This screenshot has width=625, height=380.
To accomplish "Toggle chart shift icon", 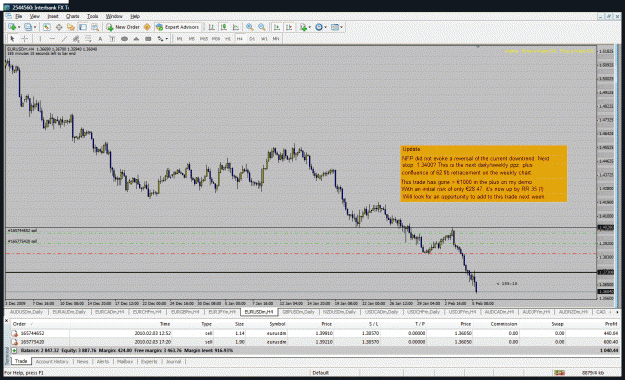I will coord(289,27).
